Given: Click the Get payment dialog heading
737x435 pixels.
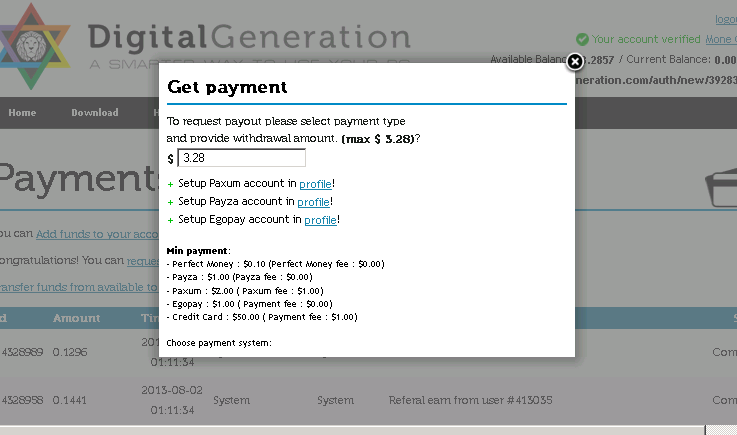Looking at the screenshot, I should click(x=227, y=87).
